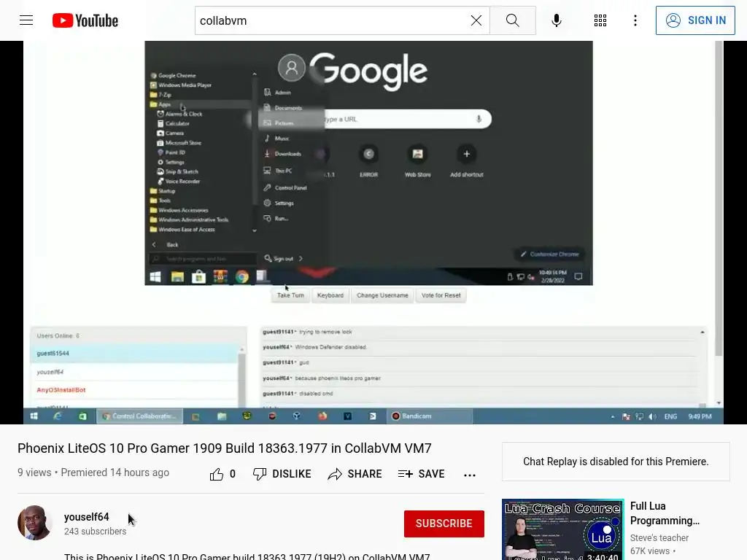Select Control Panel in the VM start menu
747x560 pixels.
[292, 187]
